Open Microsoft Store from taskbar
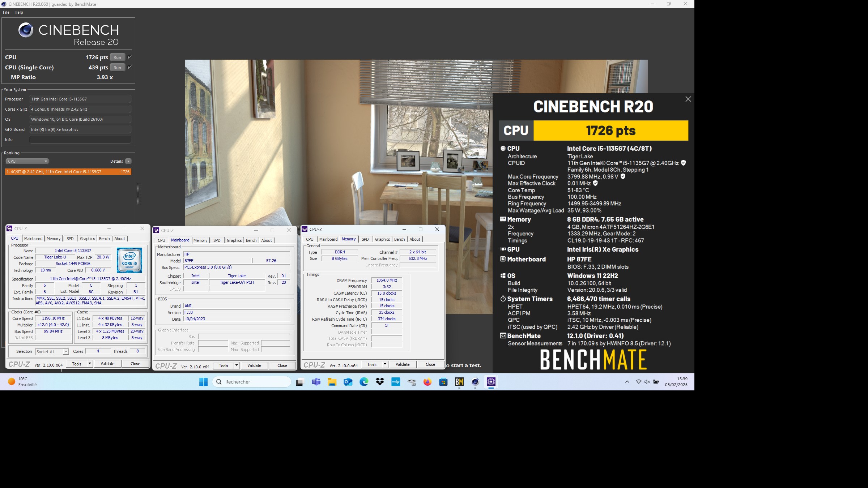This screenshot has width=868, height=488. 443,382
